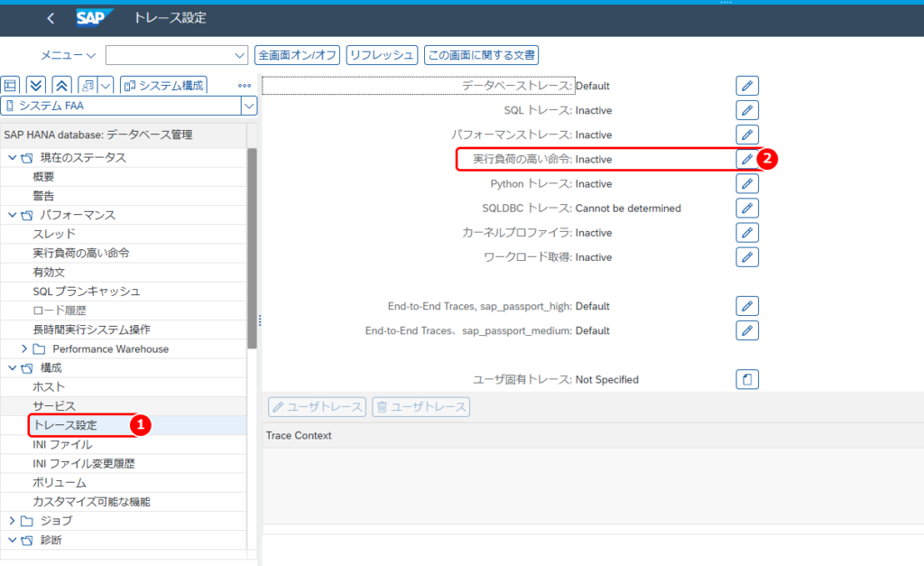This screenshot has width=924, height=566.
Task: Open SQL プランキャッシュ in the tree
Action: click(86, 292)
